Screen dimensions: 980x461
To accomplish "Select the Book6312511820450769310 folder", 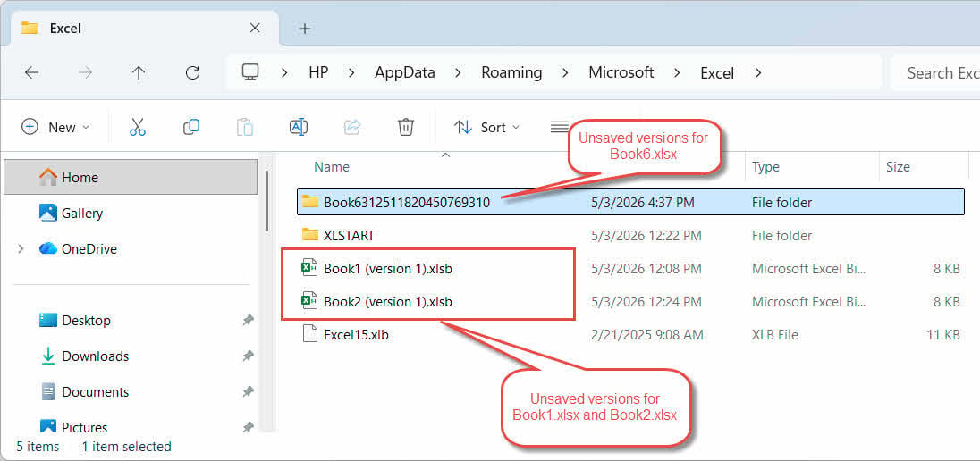I will click(630, 203).
